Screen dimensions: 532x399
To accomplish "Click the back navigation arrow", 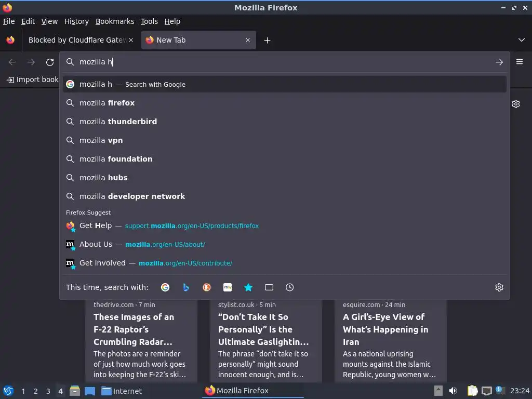I will pyautogui.click(x=12, y=62).
